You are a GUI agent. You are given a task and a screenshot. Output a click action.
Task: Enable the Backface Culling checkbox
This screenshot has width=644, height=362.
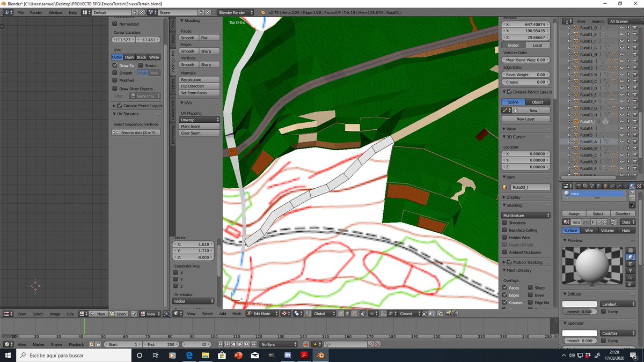coord(504,230)
